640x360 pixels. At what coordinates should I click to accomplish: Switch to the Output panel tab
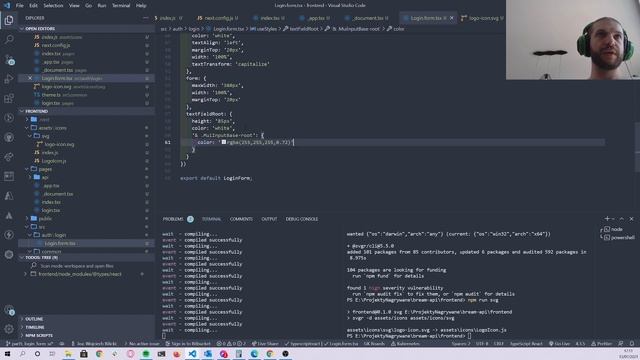click(269, 219)
